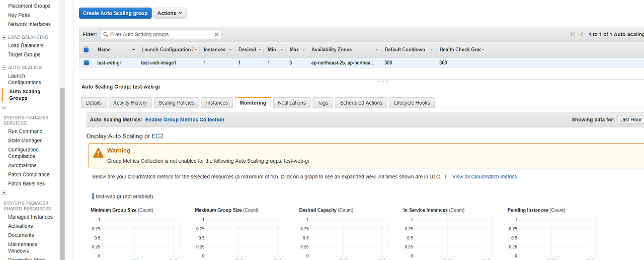Focus the Filter Auto Scaling groups field
This screenshot has width=644, height=260.
pyautogui.click(x=161, y=35)
